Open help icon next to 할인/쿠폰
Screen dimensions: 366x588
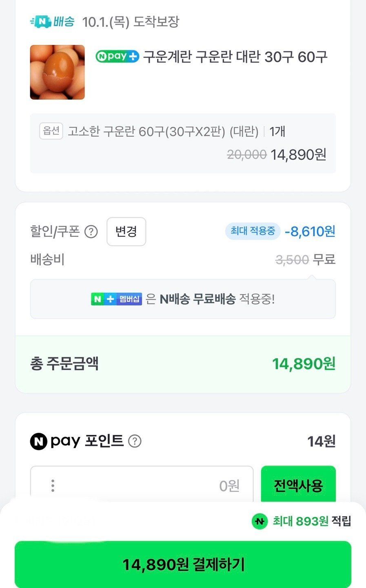pos(91,232)
